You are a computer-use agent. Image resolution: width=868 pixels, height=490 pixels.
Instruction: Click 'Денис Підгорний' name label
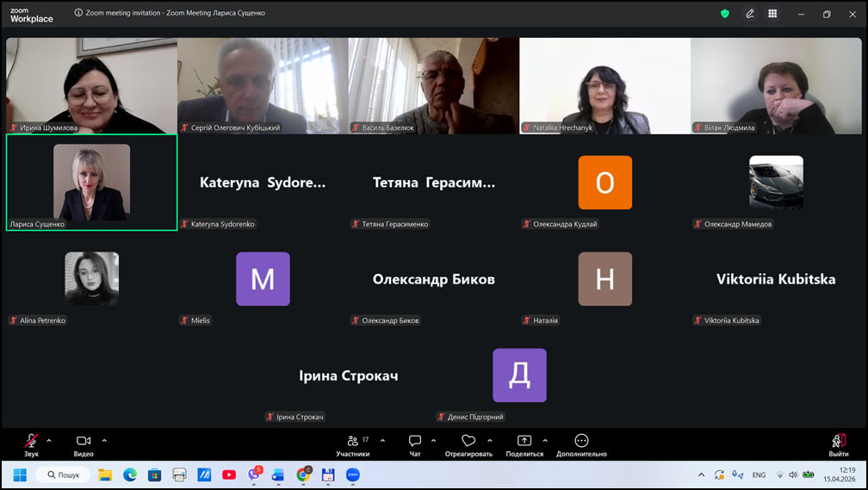coord(475,417)
